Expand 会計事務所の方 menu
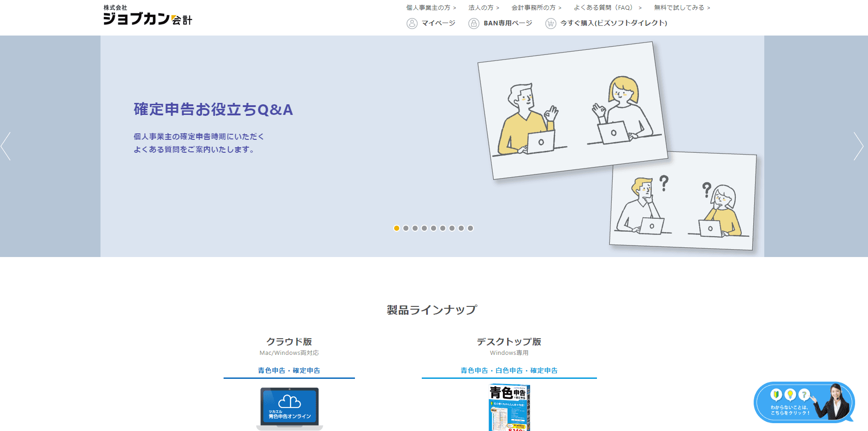Screen dimensions: 868x431 point(536,8)
